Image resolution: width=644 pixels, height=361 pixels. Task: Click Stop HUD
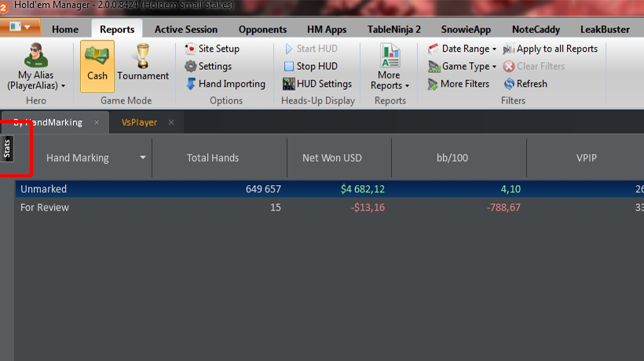pyautogui.click(x=311, y=66)
